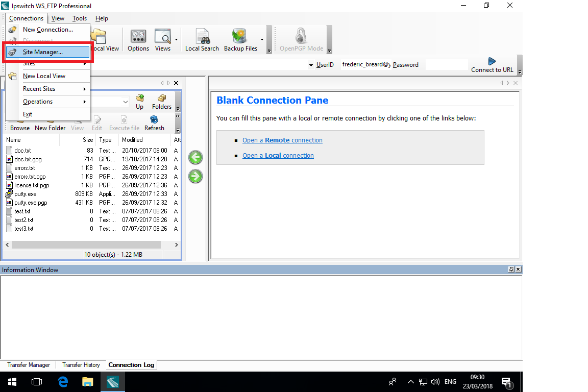Viewport: 588px width, 392px height.
Task: Open the Recent Sites submenu
Action: pyautogui.click(x=47, y=89)
